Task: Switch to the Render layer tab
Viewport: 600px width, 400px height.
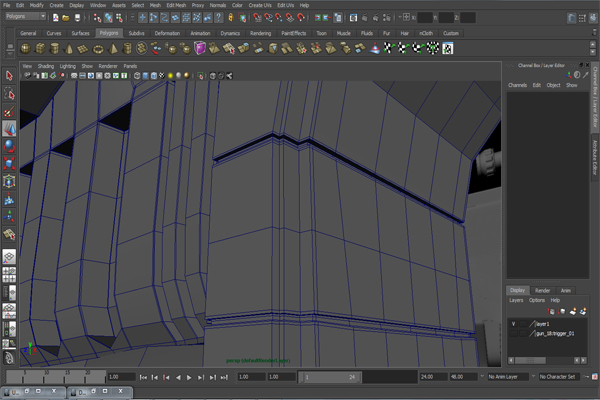Action: click(542, 291)
